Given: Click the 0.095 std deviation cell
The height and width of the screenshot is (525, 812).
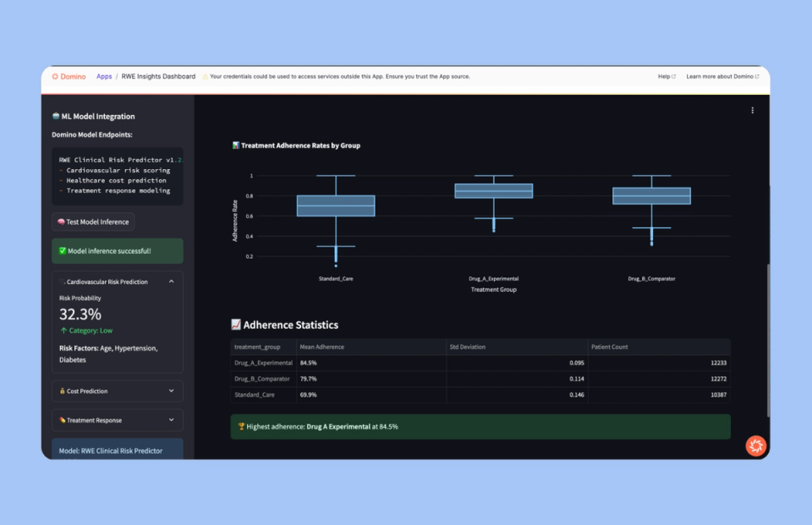Looking at the screenshot, I should 517,363.
